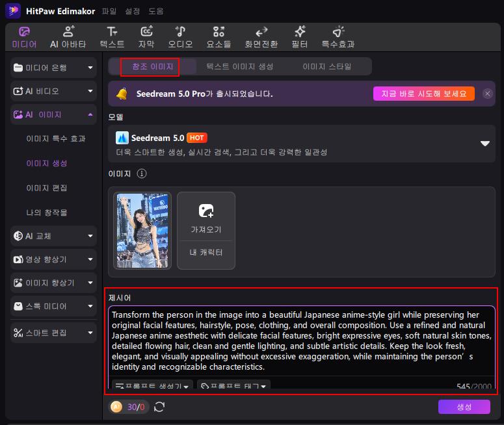The width and height of the screenshot is (504, 425).
Task: Click the bell notification icon in banner
Action: (122, 94)
